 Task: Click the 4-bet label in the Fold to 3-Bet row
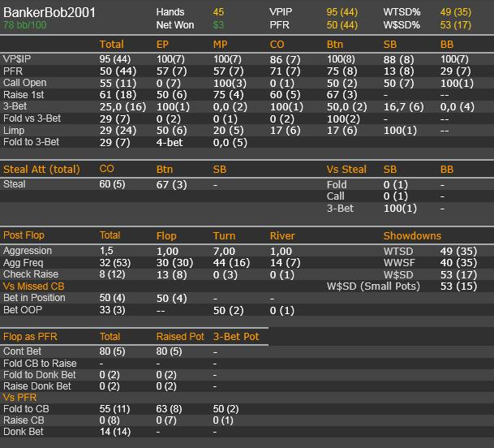170,142
